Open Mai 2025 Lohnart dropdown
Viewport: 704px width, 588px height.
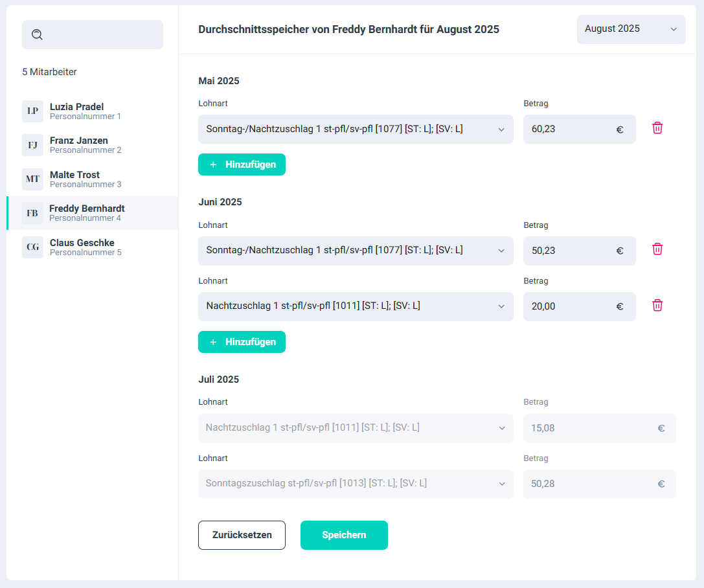click(355, 130)
